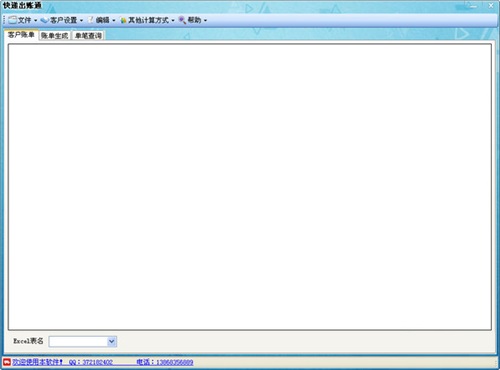Screen dimensions: 500x370
Task: Open the 客户设置 menu
Action: pos(62,20)
